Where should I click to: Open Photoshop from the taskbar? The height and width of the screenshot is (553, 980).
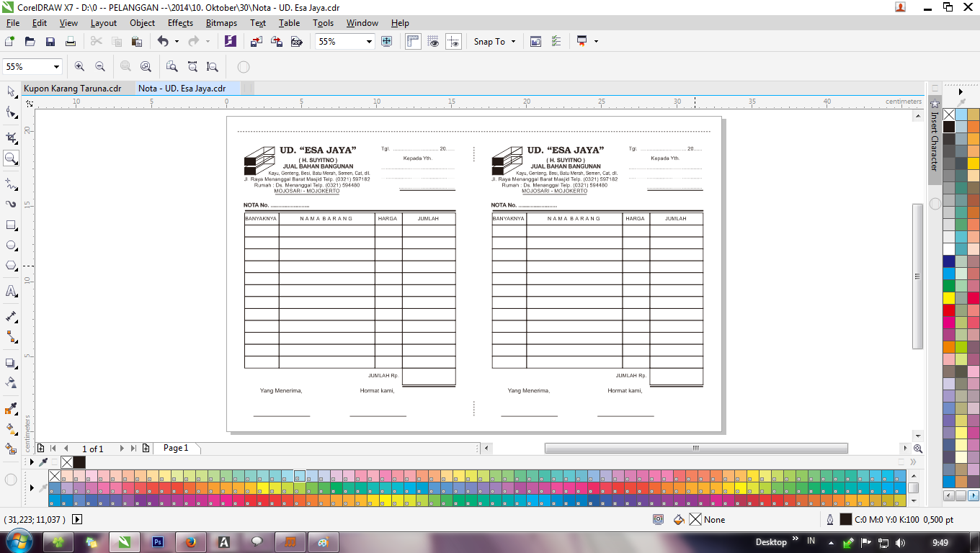158,541
